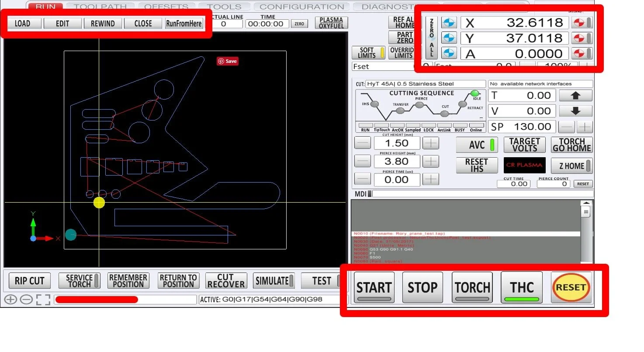The height and width of the screenshot is (352, 644).
Task: Increase the pierce height with plus
Action: click(x=431, y=161)
